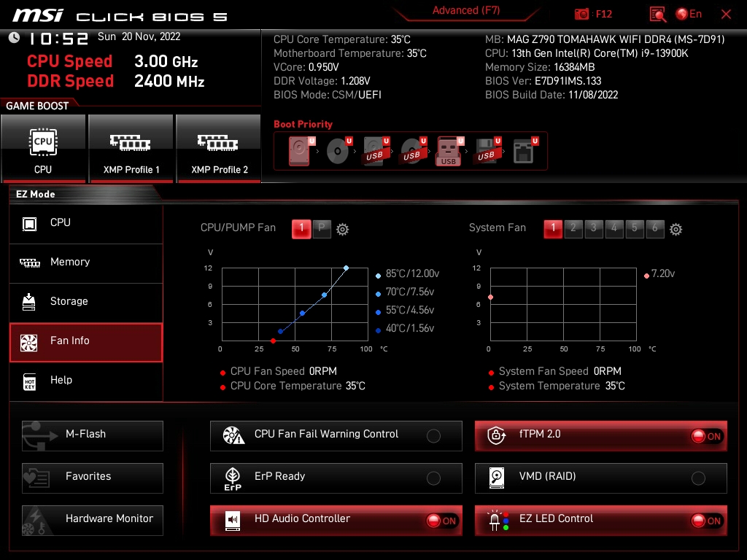Select the Fan Info section
The image size is (747, 560).
pyautogui.click(x=86, y=342)
